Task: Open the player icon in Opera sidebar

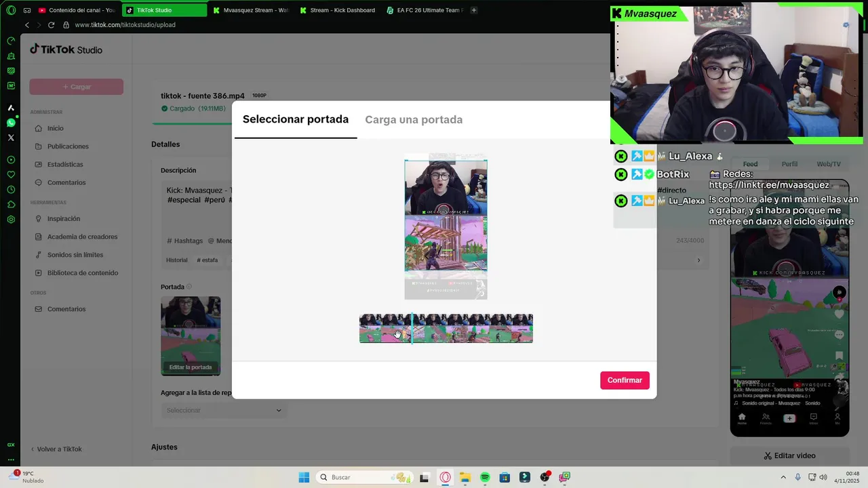Action: coord(11,160)
